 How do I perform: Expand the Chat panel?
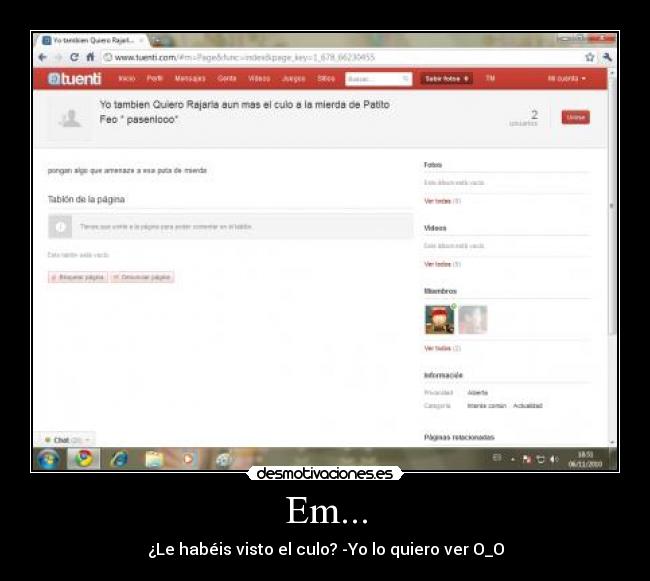(65, 440)
